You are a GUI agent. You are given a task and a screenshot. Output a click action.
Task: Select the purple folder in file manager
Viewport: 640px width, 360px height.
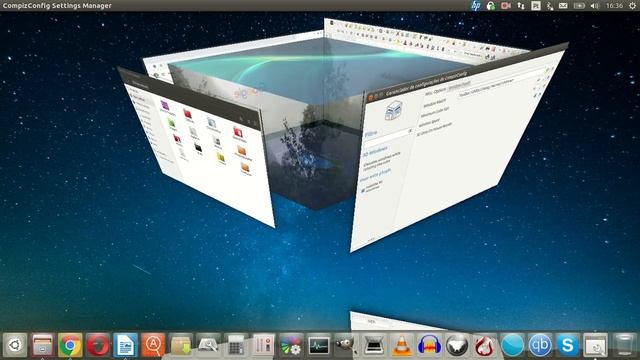[x=164, y=105]
